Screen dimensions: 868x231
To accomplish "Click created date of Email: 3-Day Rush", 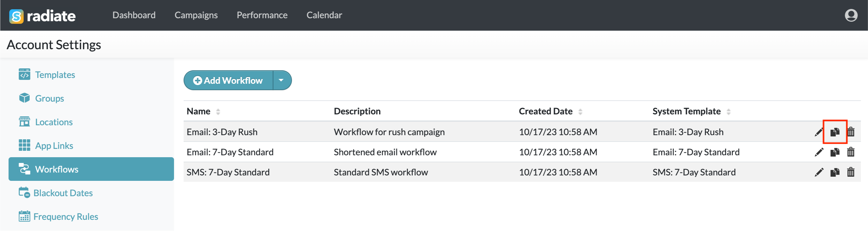I will point(558,132).
